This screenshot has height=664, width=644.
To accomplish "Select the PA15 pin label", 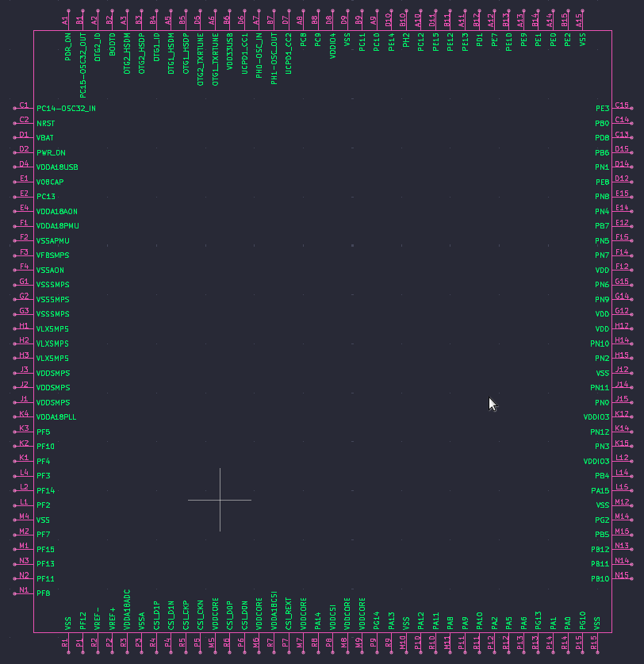I will tap(600, 491).
